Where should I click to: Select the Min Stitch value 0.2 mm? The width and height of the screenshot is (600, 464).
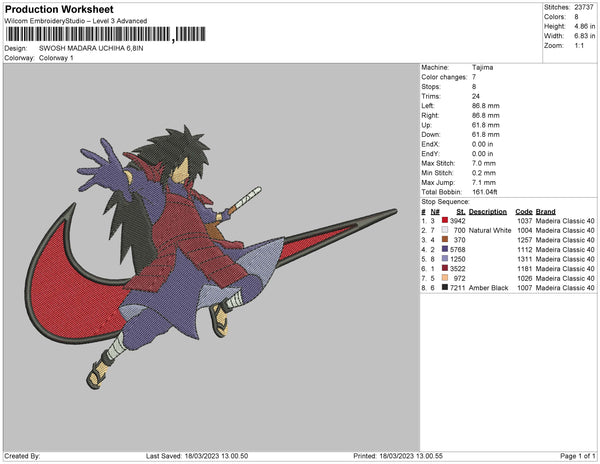point(484,173)
